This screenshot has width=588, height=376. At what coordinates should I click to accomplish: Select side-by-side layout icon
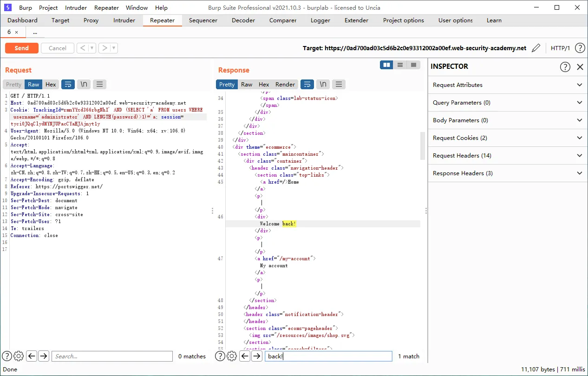(x=386, y=65)
